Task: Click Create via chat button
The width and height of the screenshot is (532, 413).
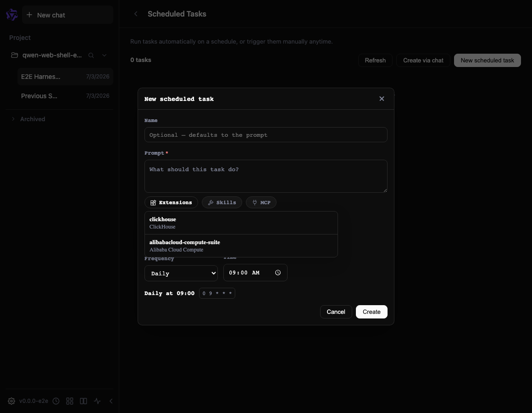Action: 423,61
